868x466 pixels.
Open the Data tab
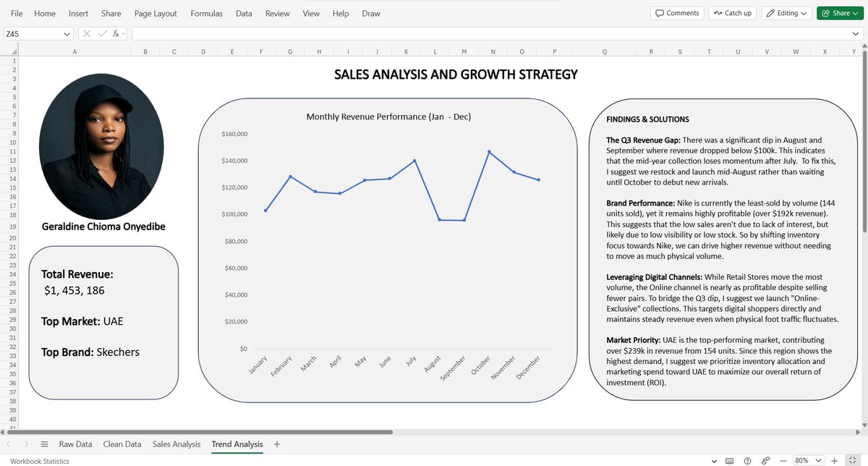pos(244,14)
